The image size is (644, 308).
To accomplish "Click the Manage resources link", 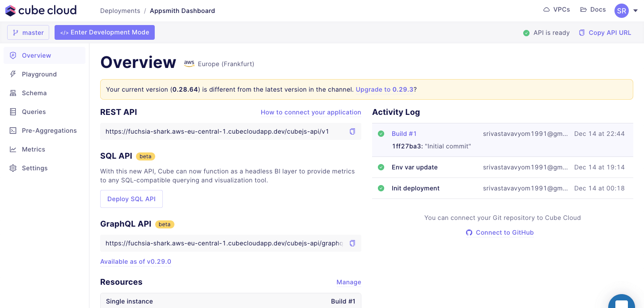I will (348, 282).
